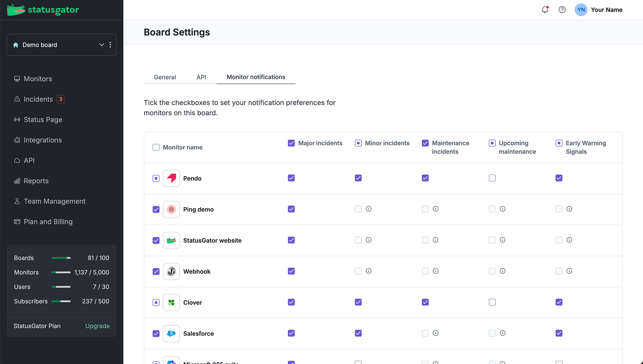Screen dimensions: 643x364
Task: Open the Reports sidebar item
Action: point(36,181)
